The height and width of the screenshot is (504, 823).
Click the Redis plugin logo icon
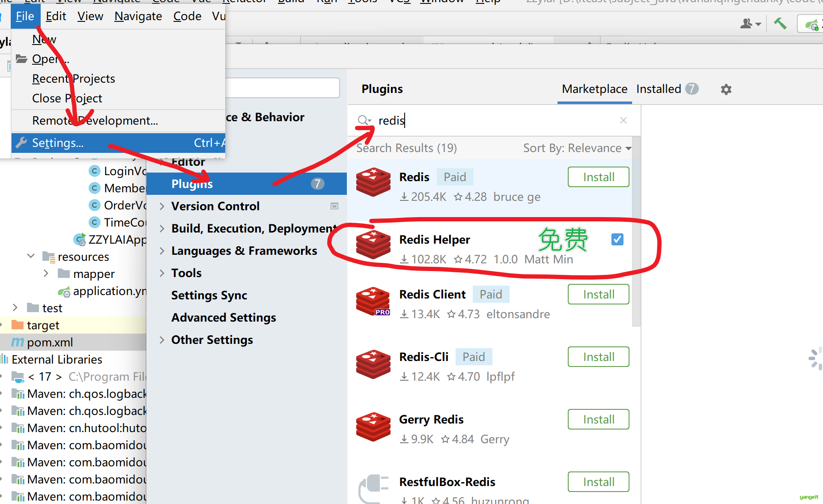pos(373,182)
